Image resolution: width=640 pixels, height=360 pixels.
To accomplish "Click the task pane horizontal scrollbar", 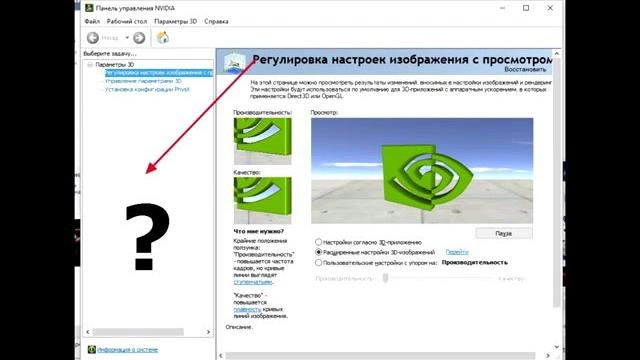I will [x=138, y=332].
